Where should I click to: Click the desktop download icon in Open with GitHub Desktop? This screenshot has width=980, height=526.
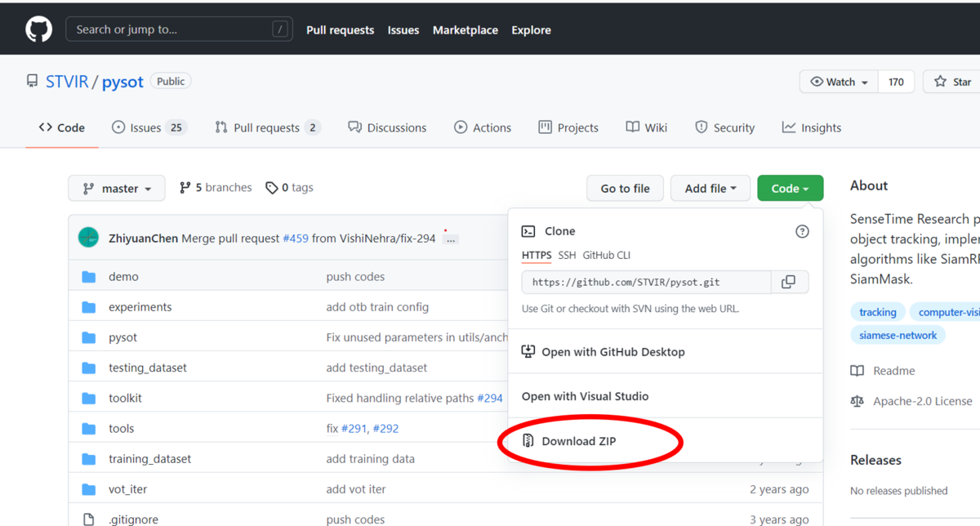[x=528, y=352]
